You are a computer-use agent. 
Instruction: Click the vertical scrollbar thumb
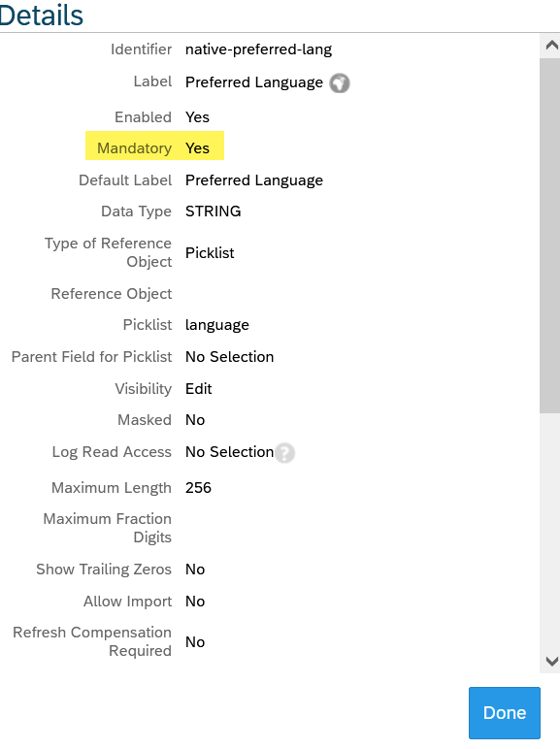tap(550, 236)
